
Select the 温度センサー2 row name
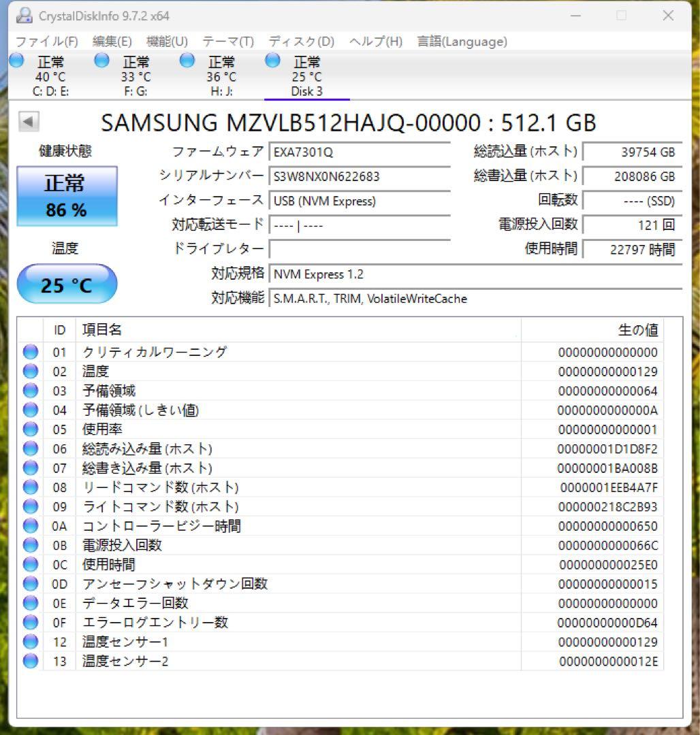125,661
